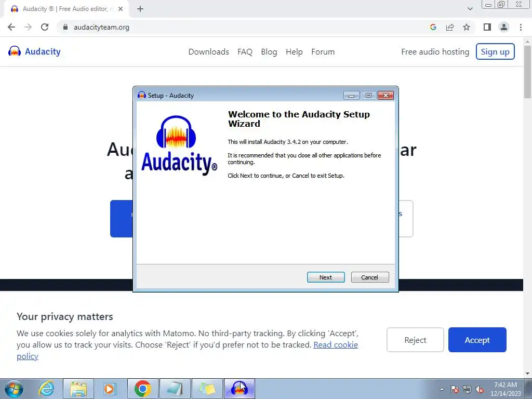The height and width of the screenshot is (399, 532).
Task: Close the Audacity Setup window
Action: coord(386,96)
